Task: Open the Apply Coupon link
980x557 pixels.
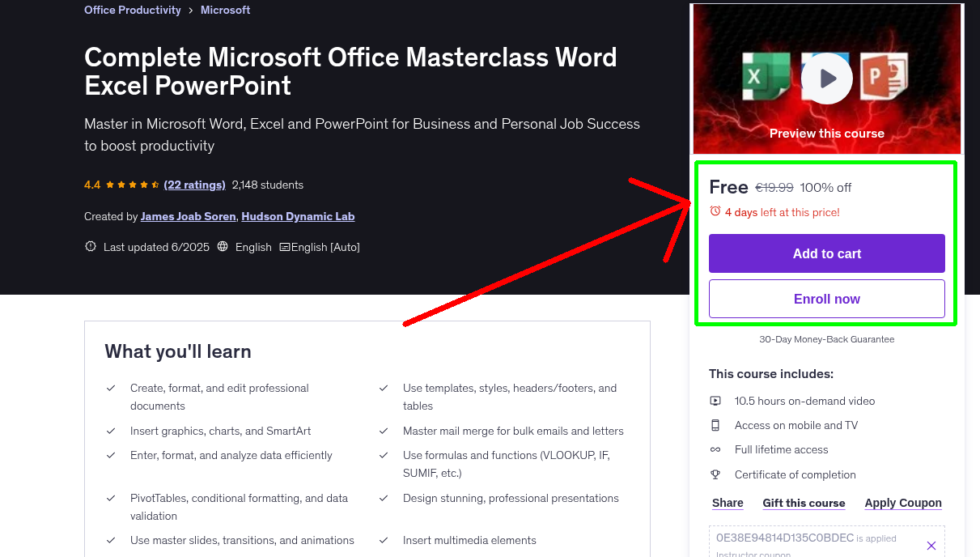Action: coord(903,503)
